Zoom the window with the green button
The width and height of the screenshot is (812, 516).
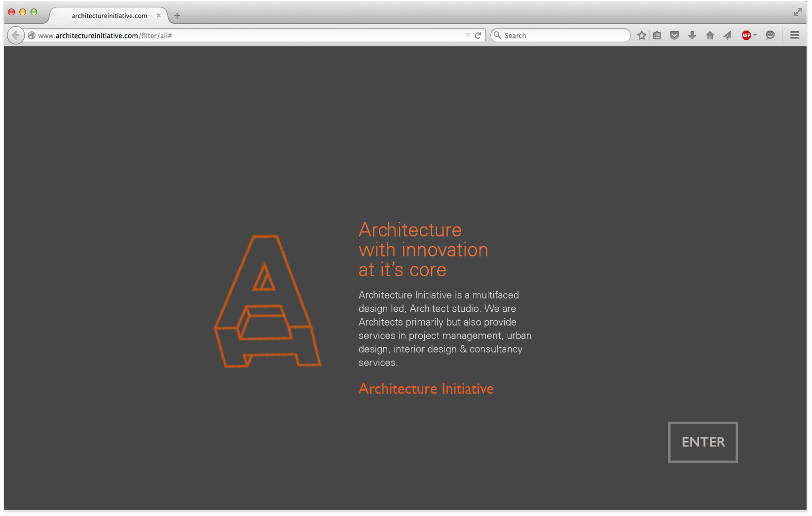34,12
